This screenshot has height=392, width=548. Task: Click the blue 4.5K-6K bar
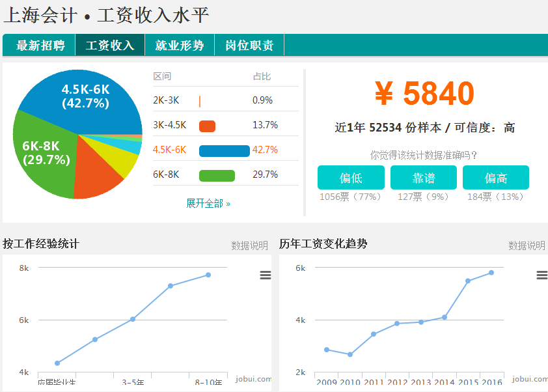coord(225,150)
